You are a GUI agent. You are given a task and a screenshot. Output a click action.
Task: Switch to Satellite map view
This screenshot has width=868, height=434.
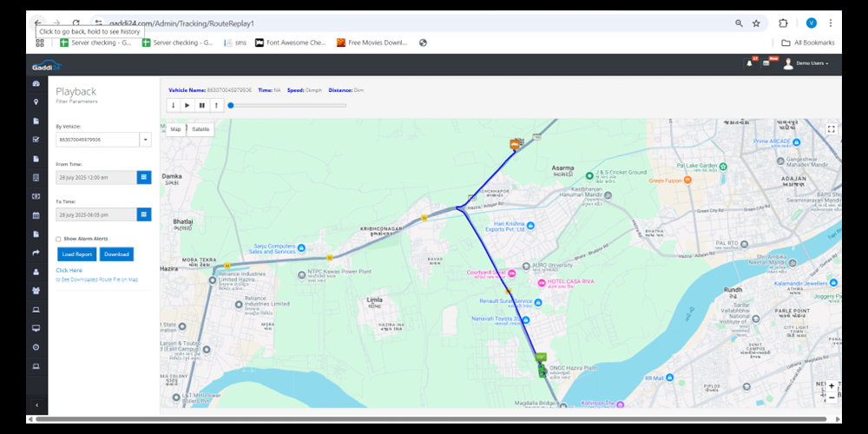point(201,128)
